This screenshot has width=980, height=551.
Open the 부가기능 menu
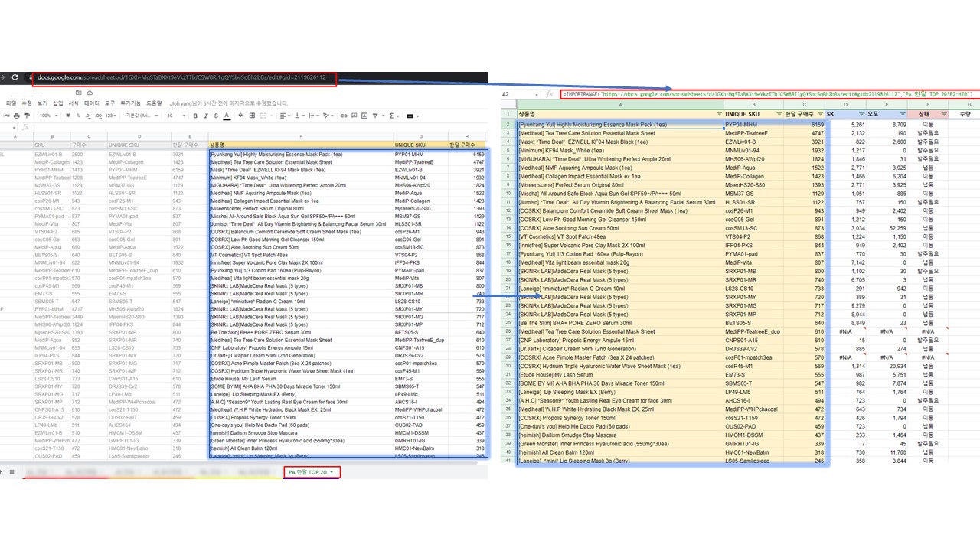pyautogui.click(x=131, y=103)
